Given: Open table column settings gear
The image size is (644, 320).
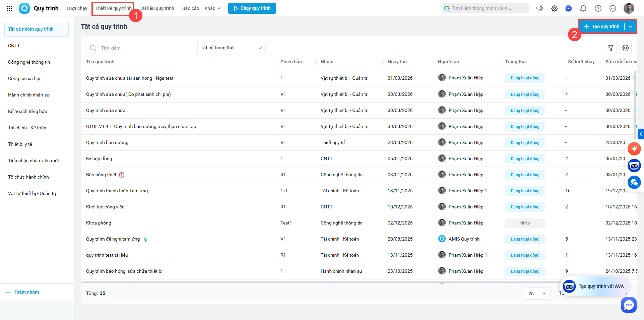Looking at the screenshot, I should click(626, 48).
